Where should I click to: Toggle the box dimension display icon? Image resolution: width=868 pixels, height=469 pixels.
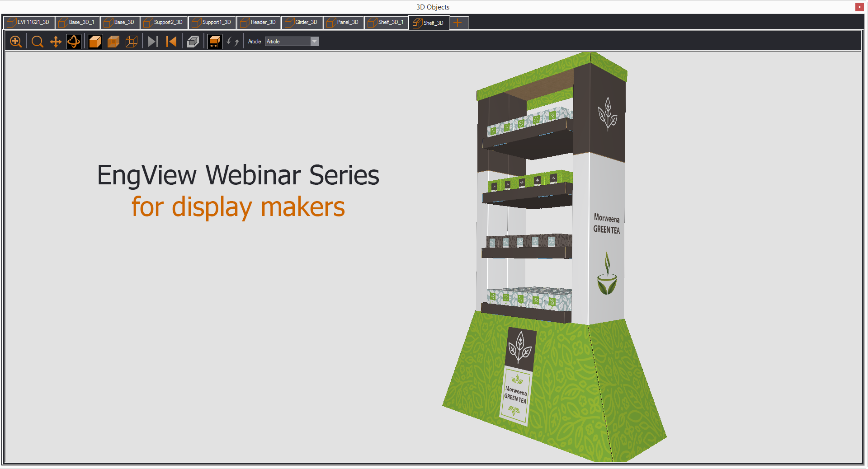215,42
